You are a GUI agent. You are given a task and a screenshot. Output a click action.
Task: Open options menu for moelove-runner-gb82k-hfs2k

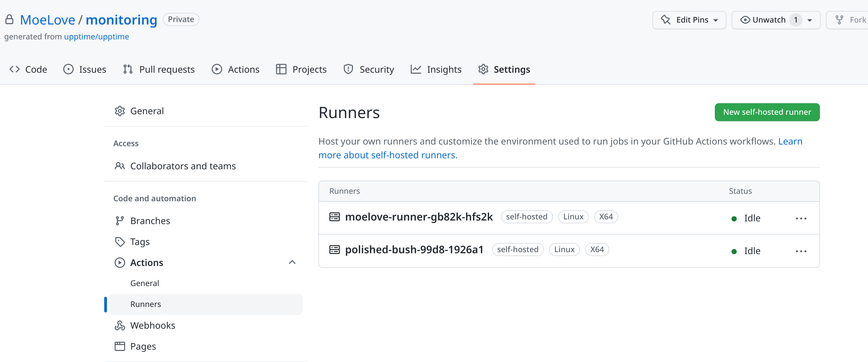801,218
